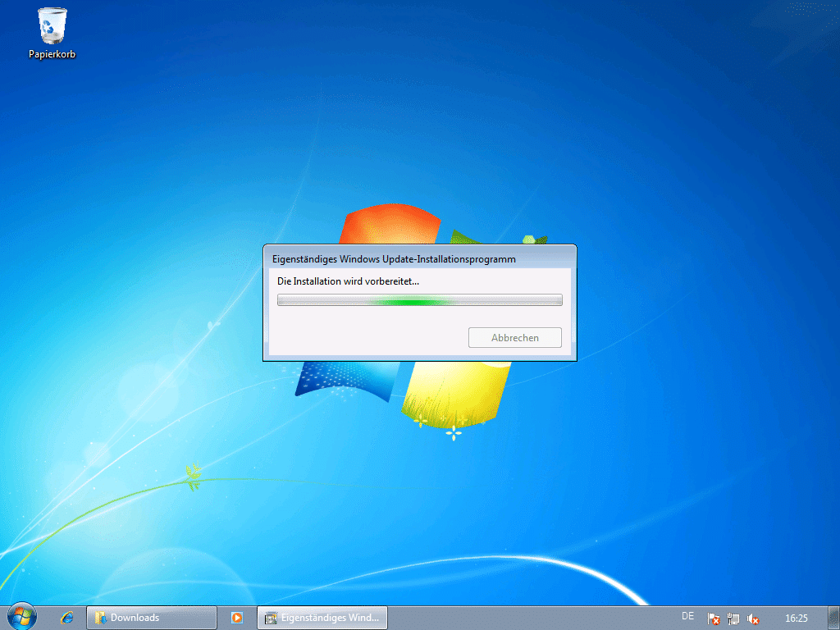Launch Internet Explorer from the taskbar
Viewport: 840px width, 630px height.
click(x=67, y=618)
